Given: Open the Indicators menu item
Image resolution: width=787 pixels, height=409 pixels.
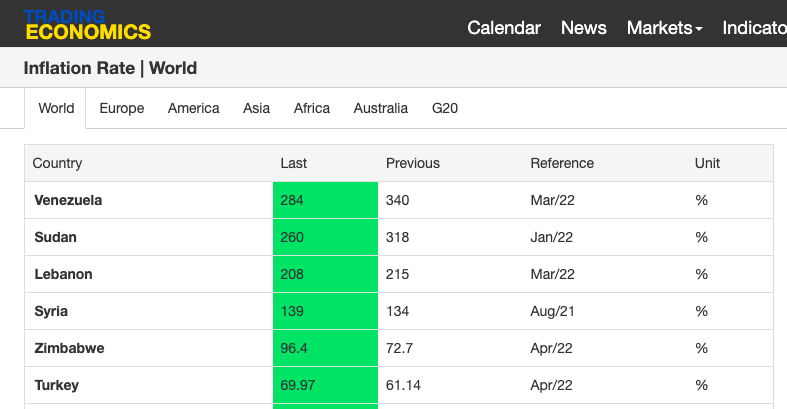Looking at the screenshot, I should 754,28.
